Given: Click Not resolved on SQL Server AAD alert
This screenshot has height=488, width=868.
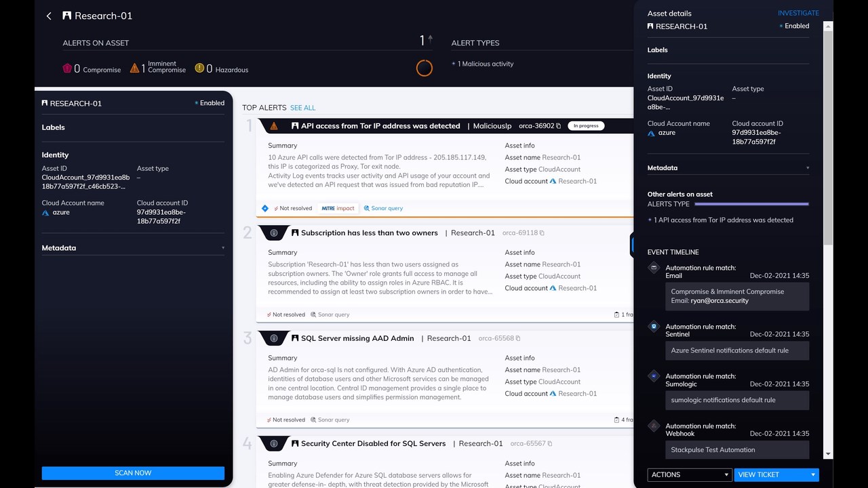Looking at the screenshot, I should pyautogui.click(x=285, y=420).
